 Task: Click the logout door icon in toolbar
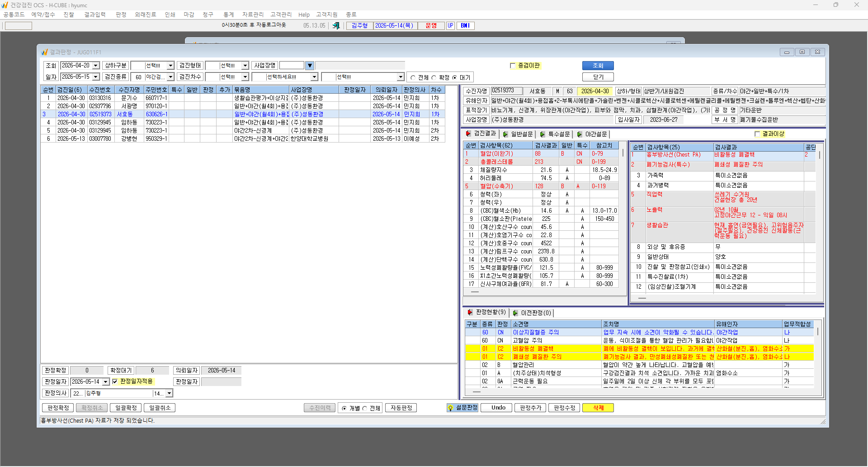click(x=336, y=26)
